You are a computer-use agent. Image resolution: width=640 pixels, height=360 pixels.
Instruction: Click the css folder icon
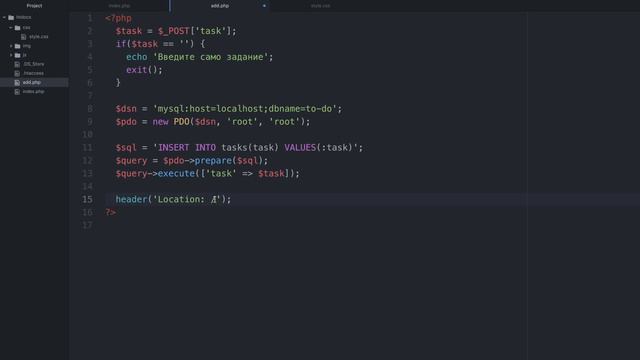click(x=18, y=28)
